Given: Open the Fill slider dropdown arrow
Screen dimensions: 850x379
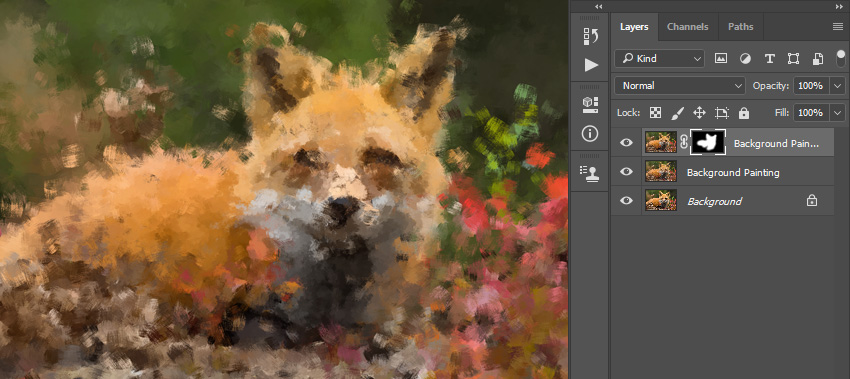Looking at the screenshot, I should tap(838, 113).
